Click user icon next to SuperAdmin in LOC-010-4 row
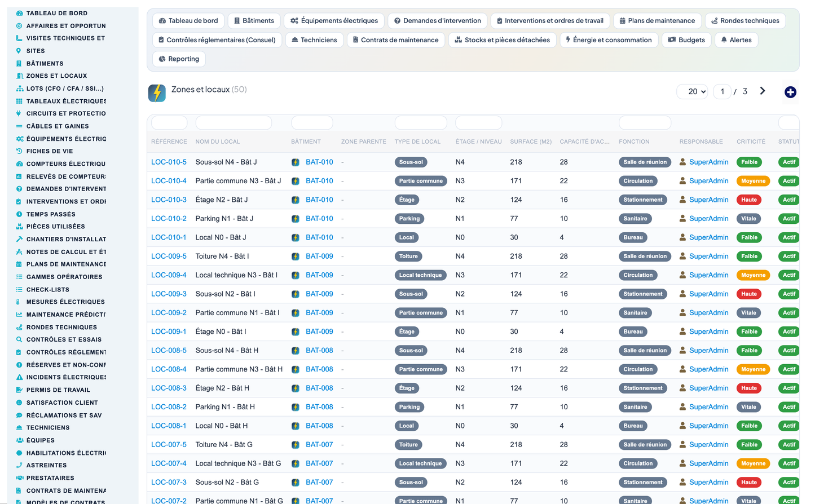815x504 pixels. (x=682, y=181)
